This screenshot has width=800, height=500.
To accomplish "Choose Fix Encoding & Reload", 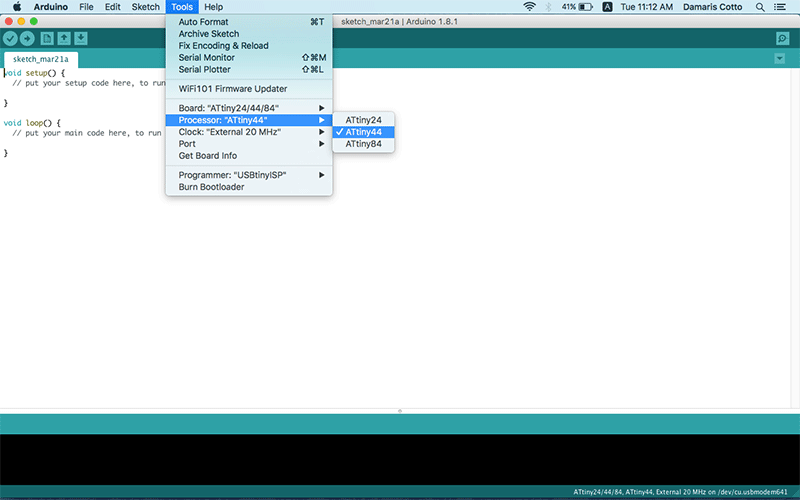I will 249,45.
